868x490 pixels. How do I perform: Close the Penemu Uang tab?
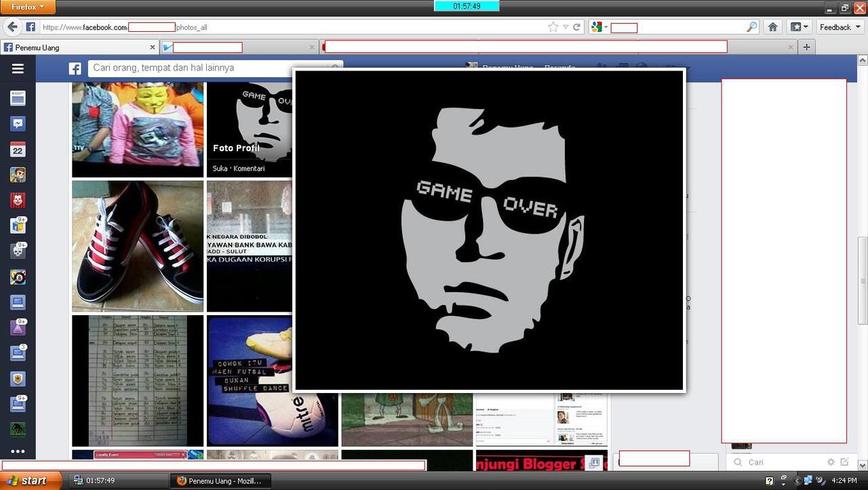point(152,47)
